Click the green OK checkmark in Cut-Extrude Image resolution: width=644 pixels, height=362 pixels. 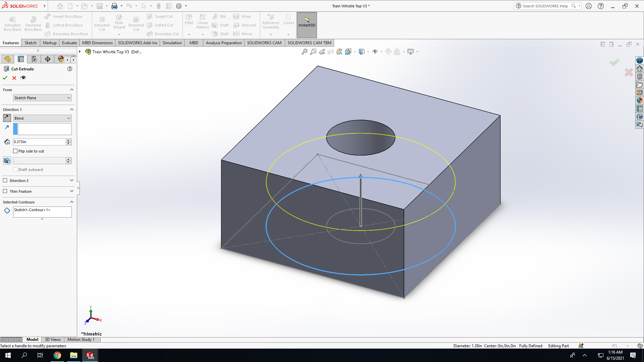5,78
